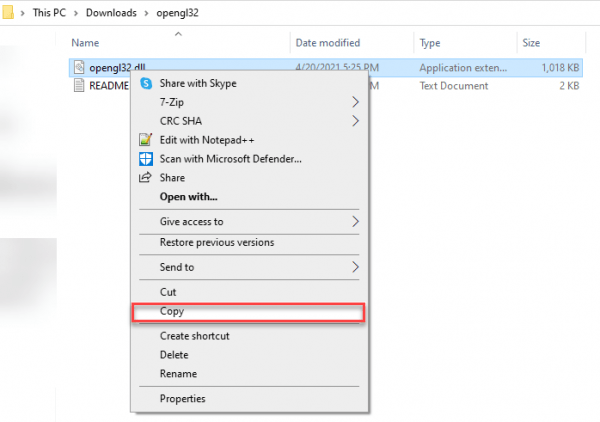Screen dimensions: 600x422
Task: Click the Share arrow icon
Action: (146, 178)
